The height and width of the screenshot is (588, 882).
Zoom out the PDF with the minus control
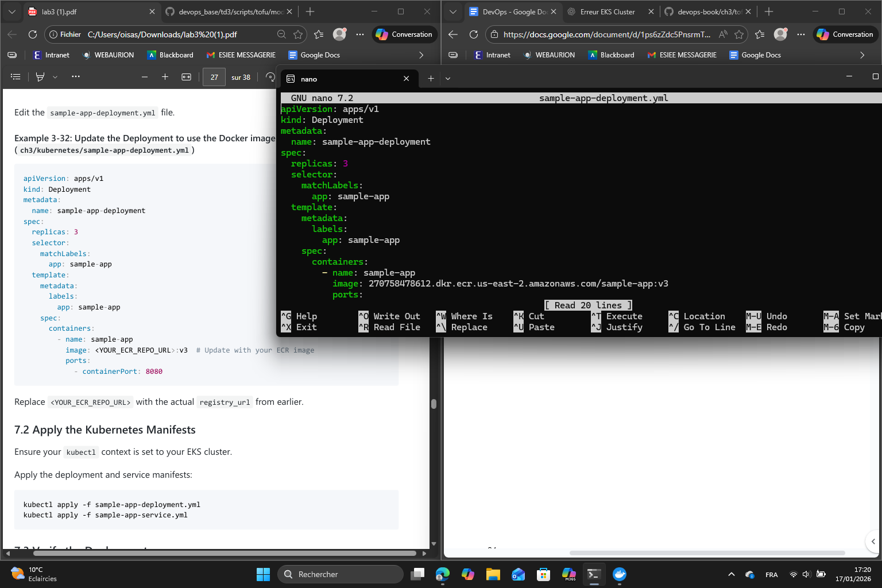tap(144, 76)
